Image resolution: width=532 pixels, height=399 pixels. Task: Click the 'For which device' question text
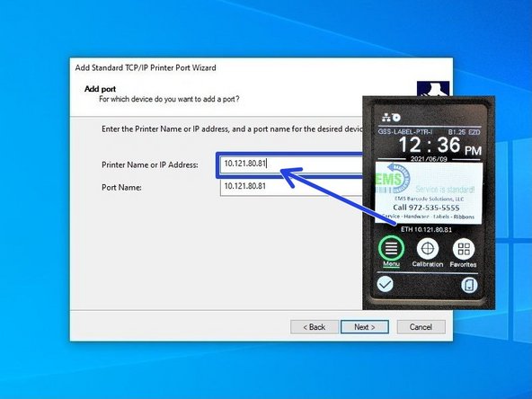pos(169,99)
